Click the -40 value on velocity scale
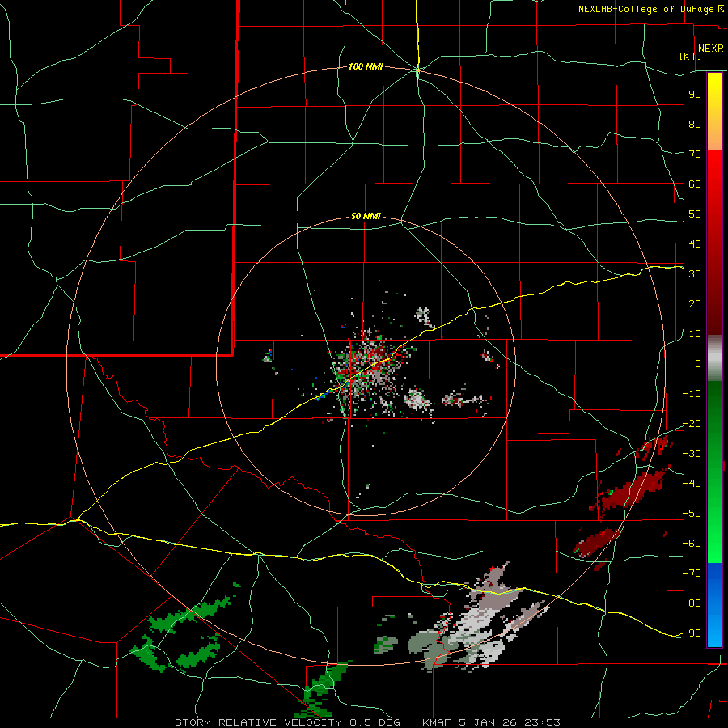Viewport: 728px width, 728px height. pyautogui.click(x=692, y=484)
